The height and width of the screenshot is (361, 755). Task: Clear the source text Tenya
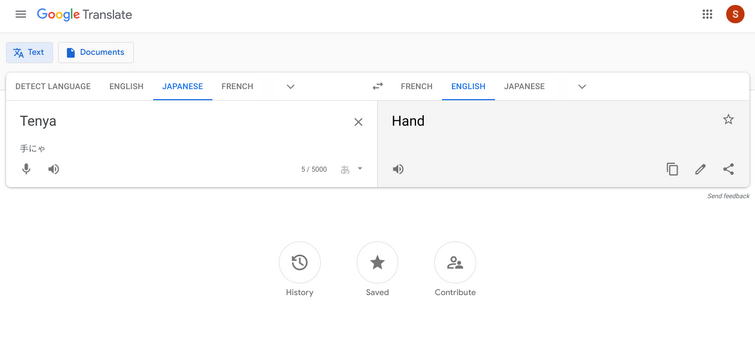point(358,122)
